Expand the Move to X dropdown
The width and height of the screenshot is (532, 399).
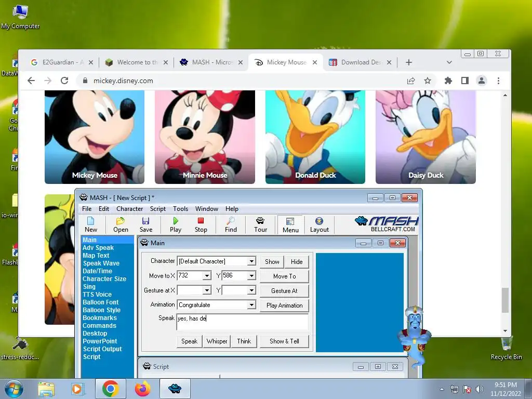pyautogui.click(x=207, y=276)
